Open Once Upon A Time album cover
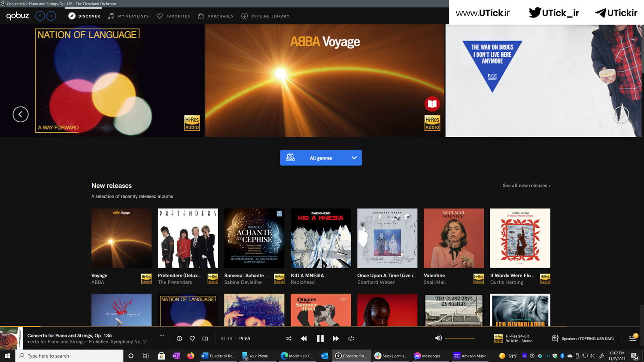Screen dimensions: 644x362 click(x=387, y=238)
